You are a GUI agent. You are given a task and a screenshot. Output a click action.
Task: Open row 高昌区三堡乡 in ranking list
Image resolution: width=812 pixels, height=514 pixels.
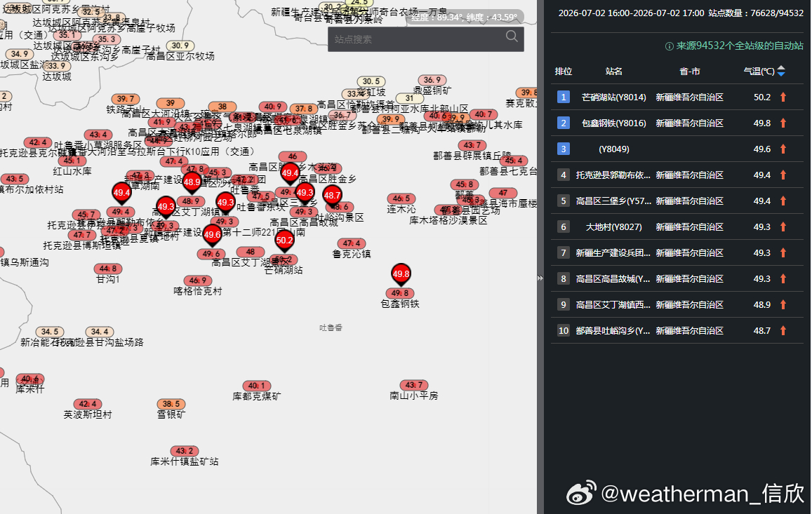click(x=677, y=201)
